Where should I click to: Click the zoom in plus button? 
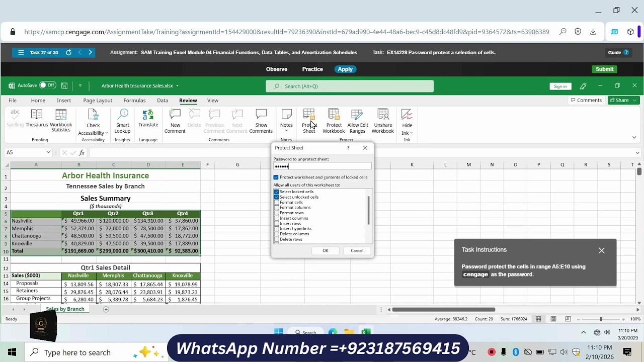[x=623, y=319]
